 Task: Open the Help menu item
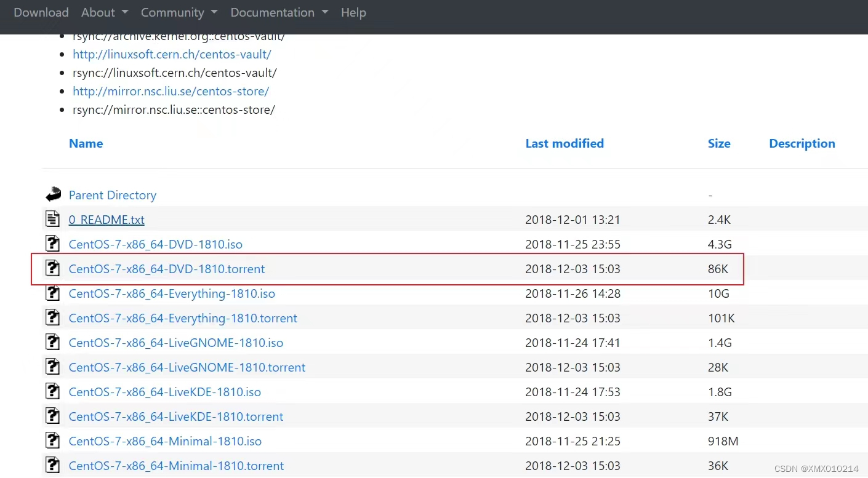tap(353, 12)
